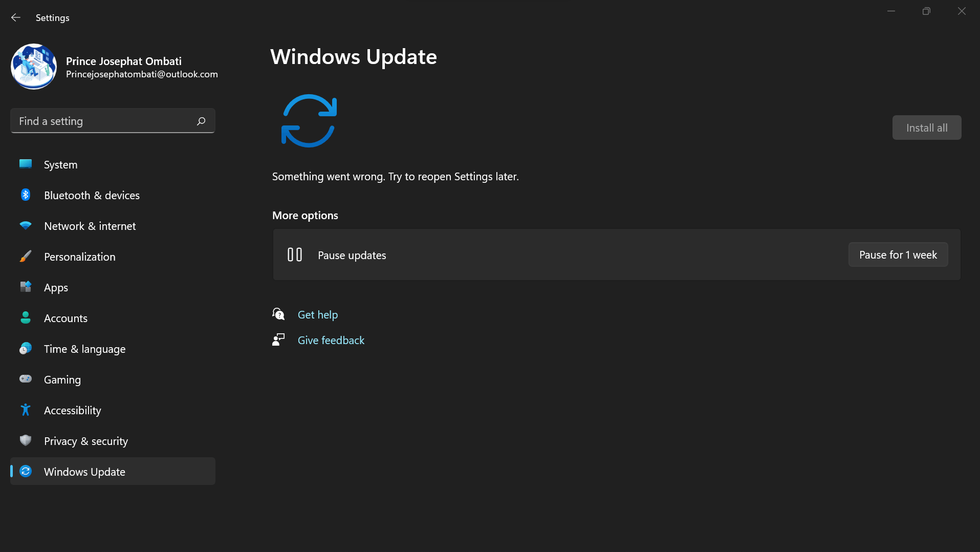Open Time & language settings

[x=113, y=349]
